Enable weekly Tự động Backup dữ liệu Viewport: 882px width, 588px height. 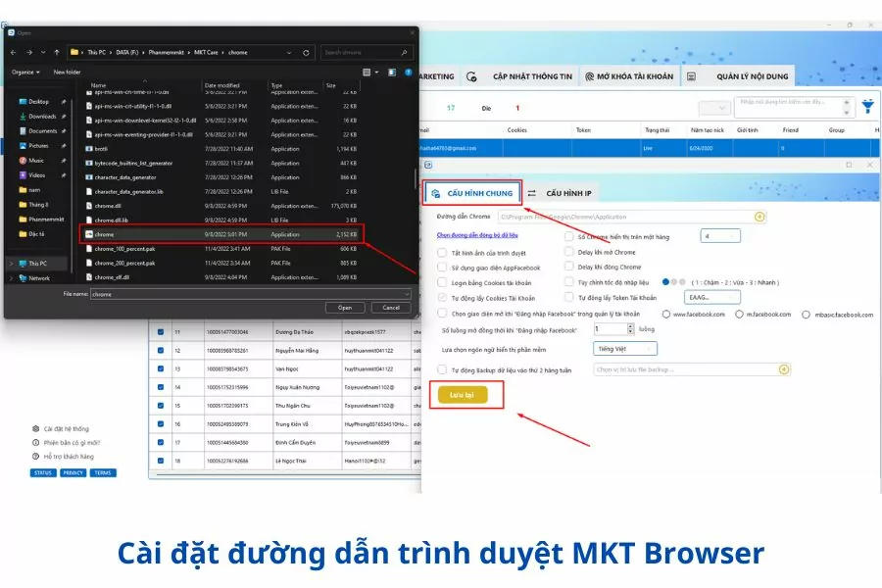pos(442,369)
